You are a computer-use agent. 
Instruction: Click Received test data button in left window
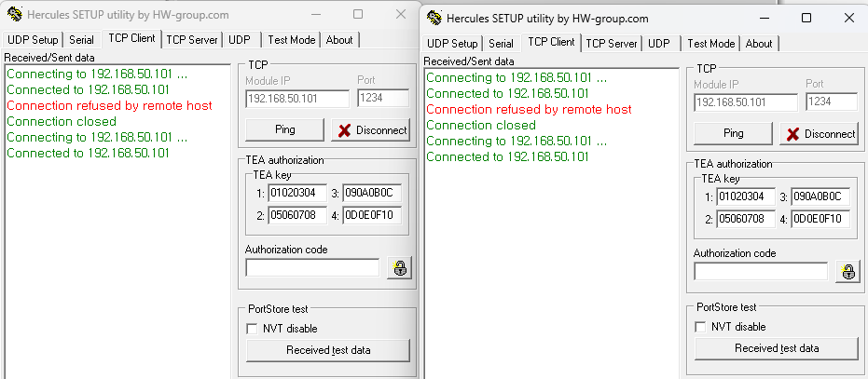click(328, 350)
